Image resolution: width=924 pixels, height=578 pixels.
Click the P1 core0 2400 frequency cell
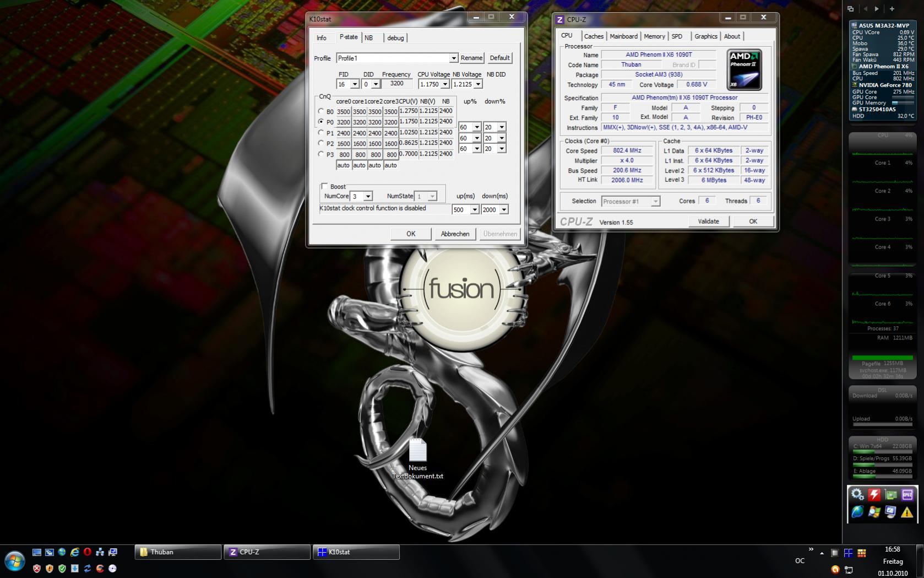(343, 133)
